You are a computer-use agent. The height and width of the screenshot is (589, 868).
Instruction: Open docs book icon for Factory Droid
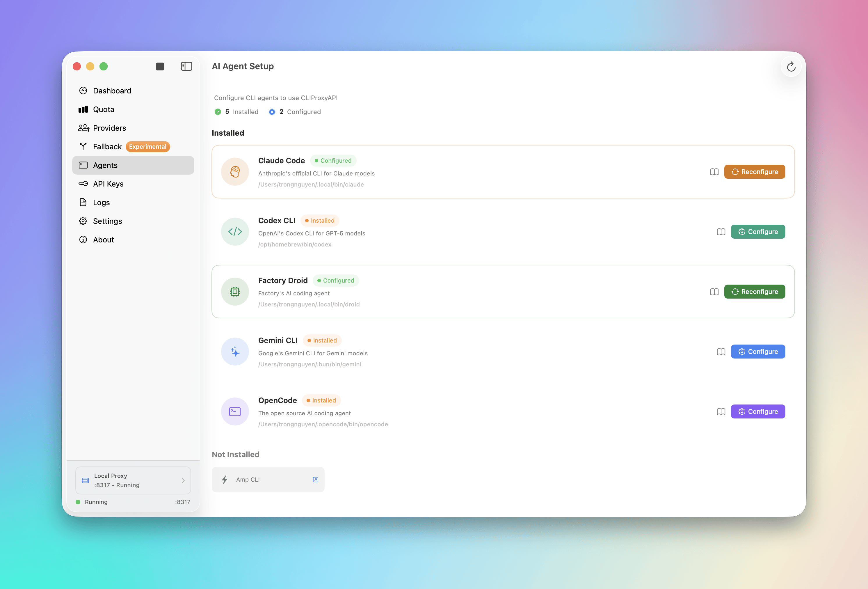click(x=714, y=292)
